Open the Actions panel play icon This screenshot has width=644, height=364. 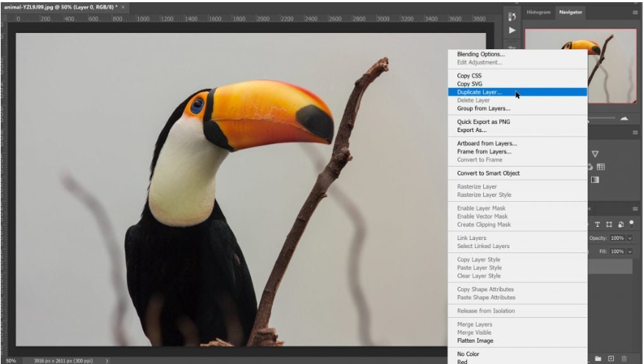(512, 30)
